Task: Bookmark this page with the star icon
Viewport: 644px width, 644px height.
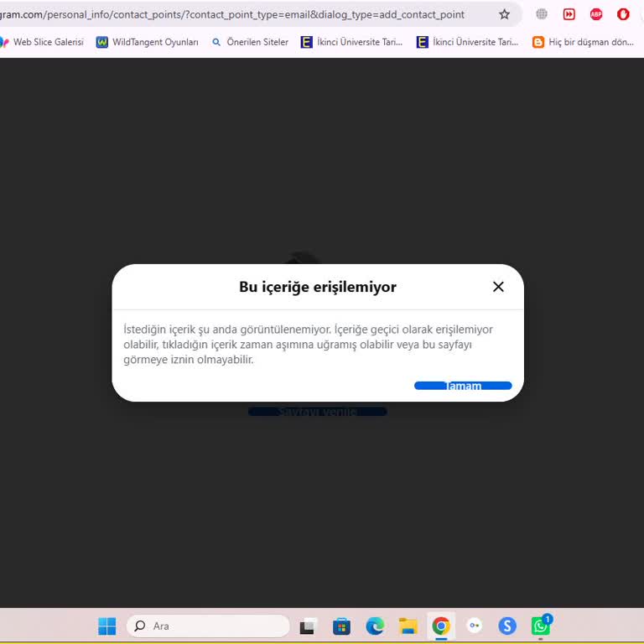Action: tap(504, 15)
